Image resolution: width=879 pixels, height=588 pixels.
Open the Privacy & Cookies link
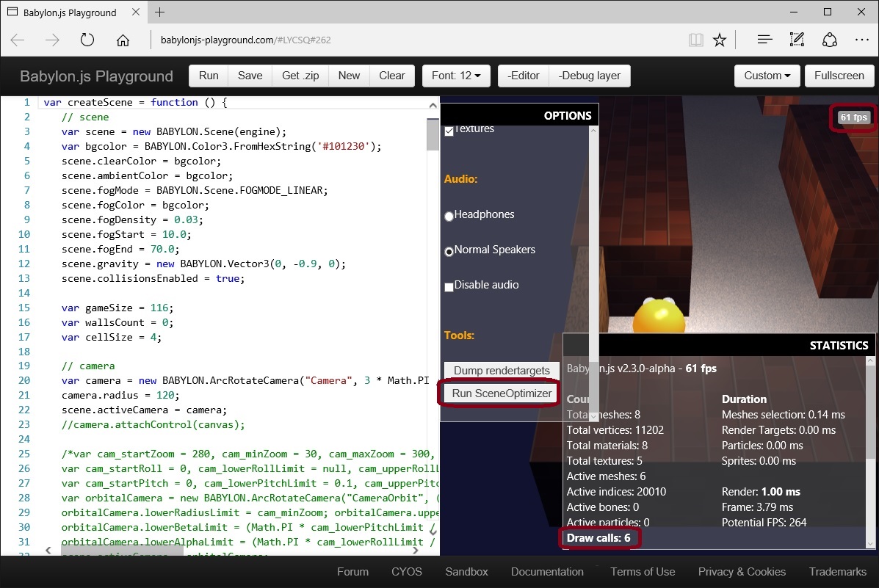click(742, 572)
